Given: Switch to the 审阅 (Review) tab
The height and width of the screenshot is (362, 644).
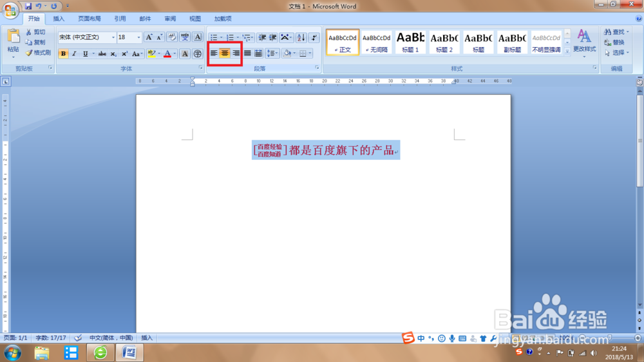Looking at the screenshot, I should pyautogui.click(x=170, y=19).
